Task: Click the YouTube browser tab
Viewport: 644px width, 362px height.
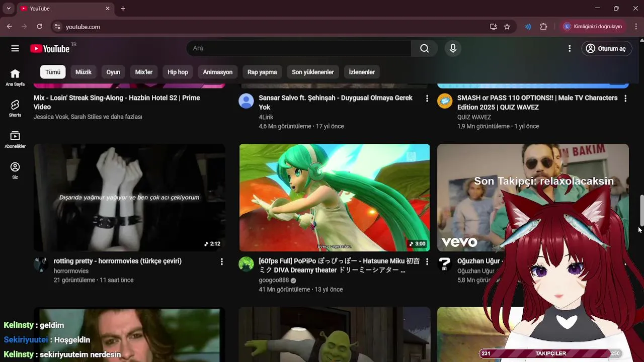Action: (x=64, y=9)
